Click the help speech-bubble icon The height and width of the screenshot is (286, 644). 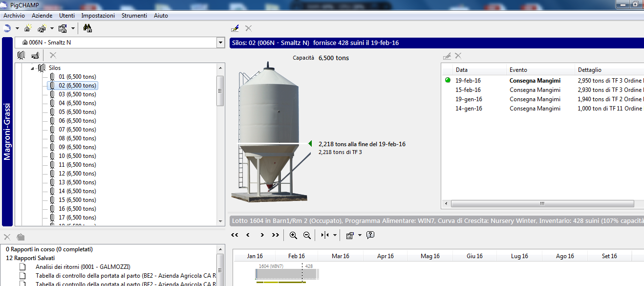(370, 235)
